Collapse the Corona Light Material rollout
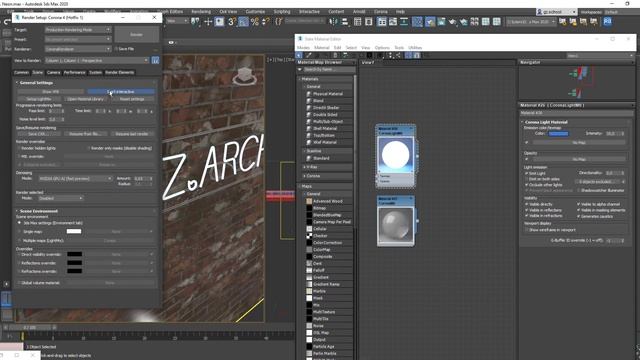 546,122
